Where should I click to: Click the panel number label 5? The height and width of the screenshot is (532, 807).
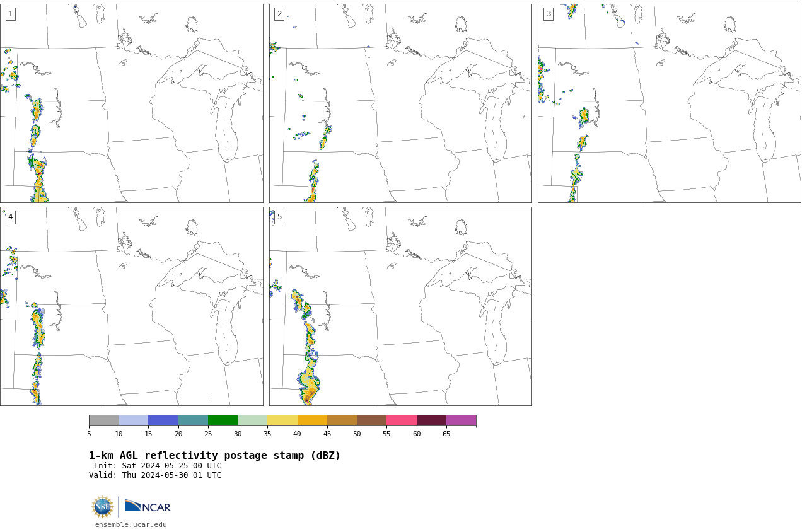(x=279, y=217)
